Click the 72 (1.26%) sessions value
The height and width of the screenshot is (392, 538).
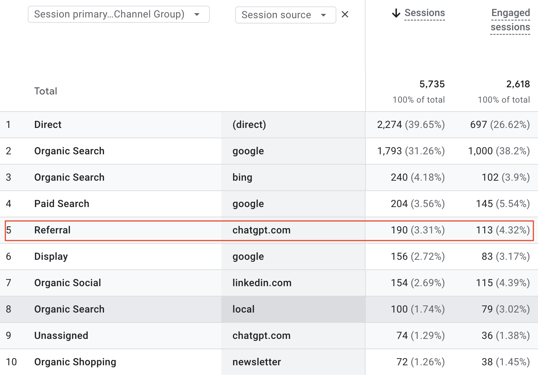tap(420, 362)
